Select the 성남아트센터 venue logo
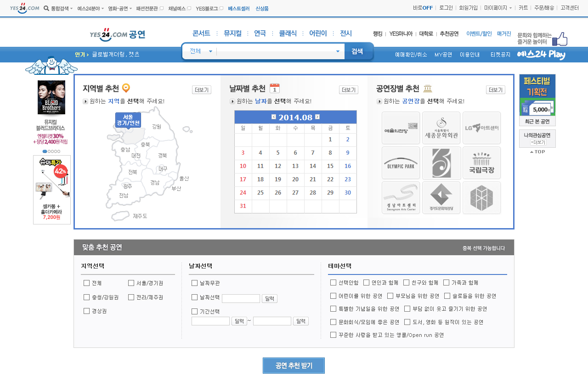Image resolution: width=588 pixels, height=375 pixels. (x=401, y=198)
